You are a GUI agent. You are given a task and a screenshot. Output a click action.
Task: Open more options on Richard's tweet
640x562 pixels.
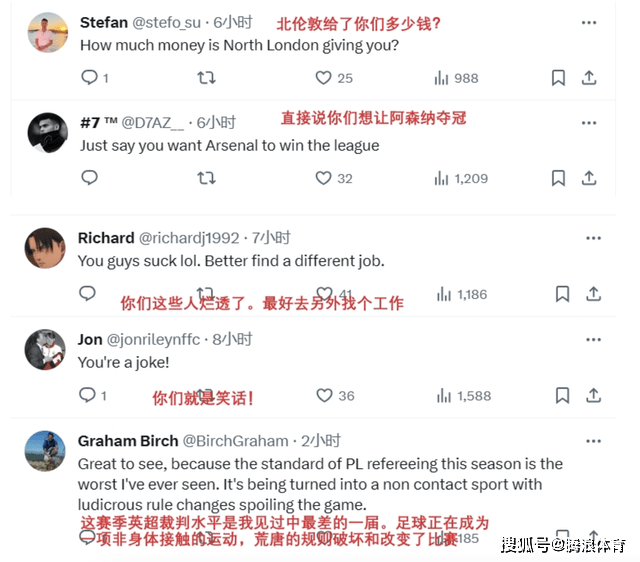(x=593, y=238)
